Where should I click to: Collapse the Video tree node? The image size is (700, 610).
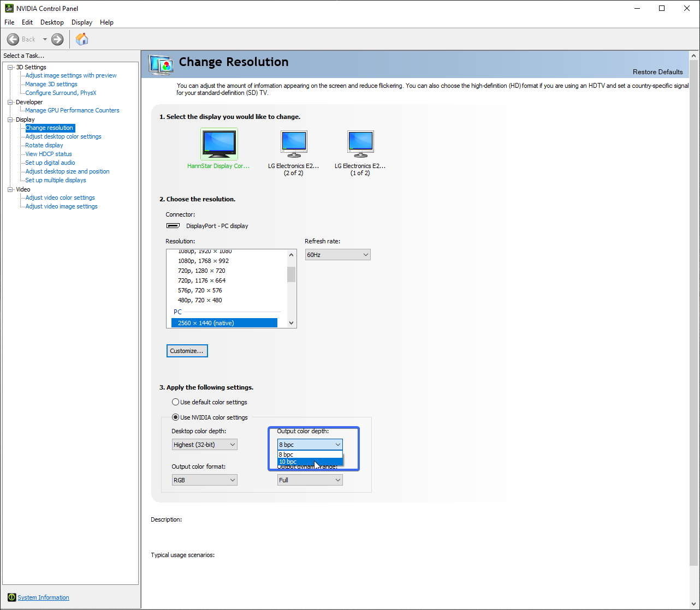(x=10, y=189)
